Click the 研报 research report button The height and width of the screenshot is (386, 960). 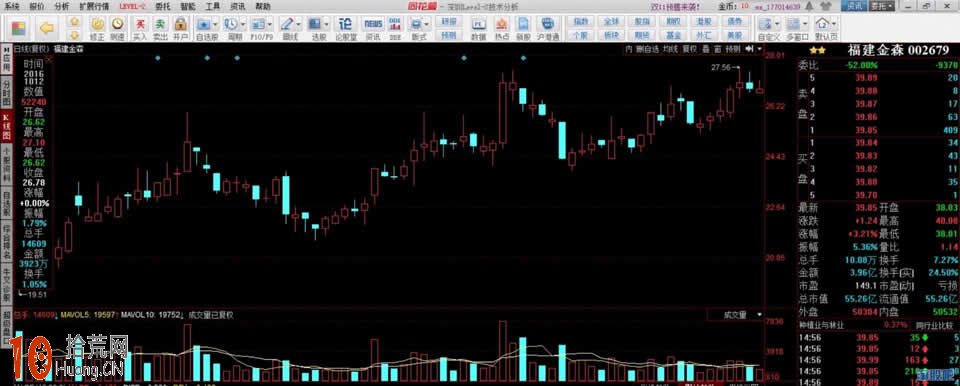click(x=449, y=20)
